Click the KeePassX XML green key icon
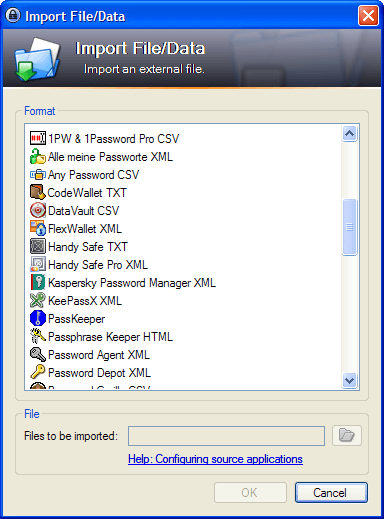Screen dimensions: 384x519 coord(38,300)
